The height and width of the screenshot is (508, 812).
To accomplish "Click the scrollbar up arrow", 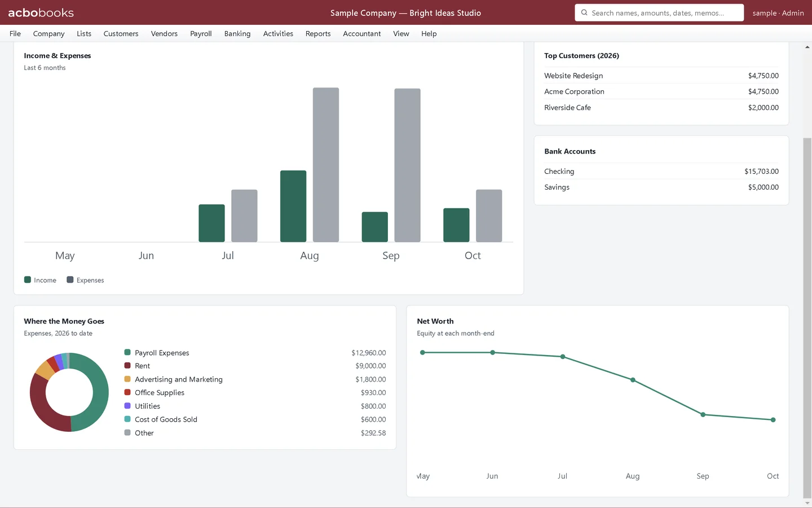I will [807, 47].
